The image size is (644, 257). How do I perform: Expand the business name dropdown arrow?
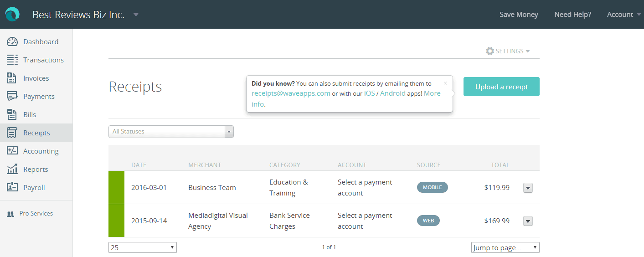[x=136, y=15]
